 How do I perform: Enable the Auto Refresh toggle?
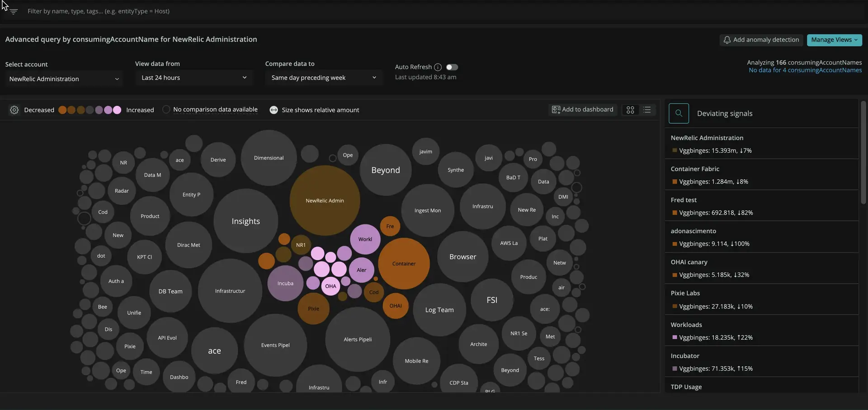pyautogui.click(x=452, y=67)
